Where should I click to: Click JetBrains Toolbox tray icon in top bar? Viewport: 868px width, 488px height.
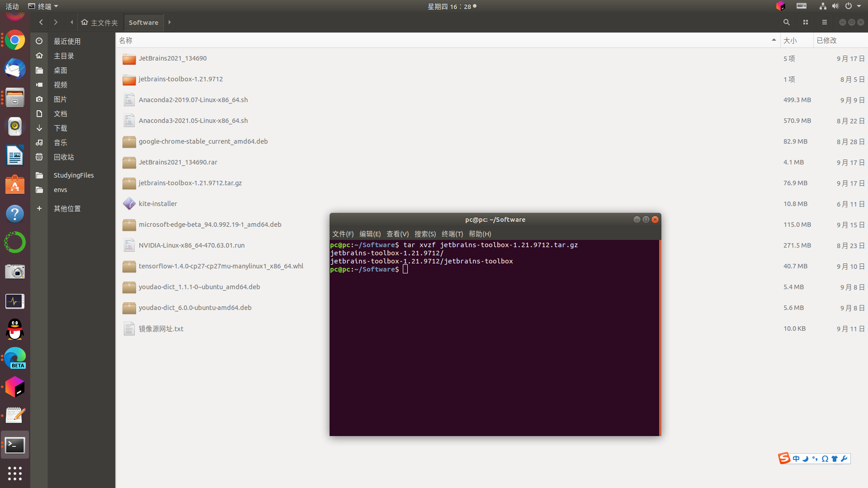pyautogui.click(x=781, y=6)
